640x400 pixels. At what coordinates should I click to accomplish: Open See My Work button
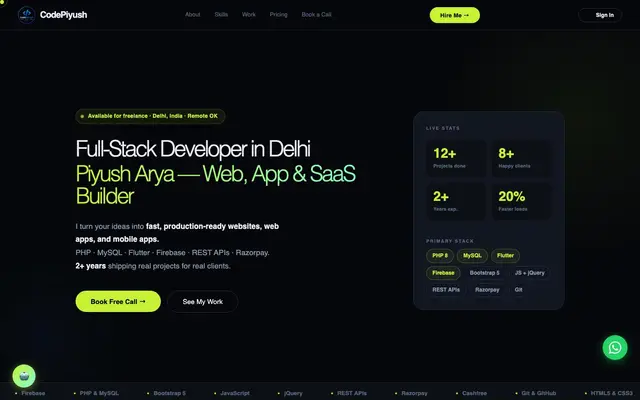tap(202, 302)
